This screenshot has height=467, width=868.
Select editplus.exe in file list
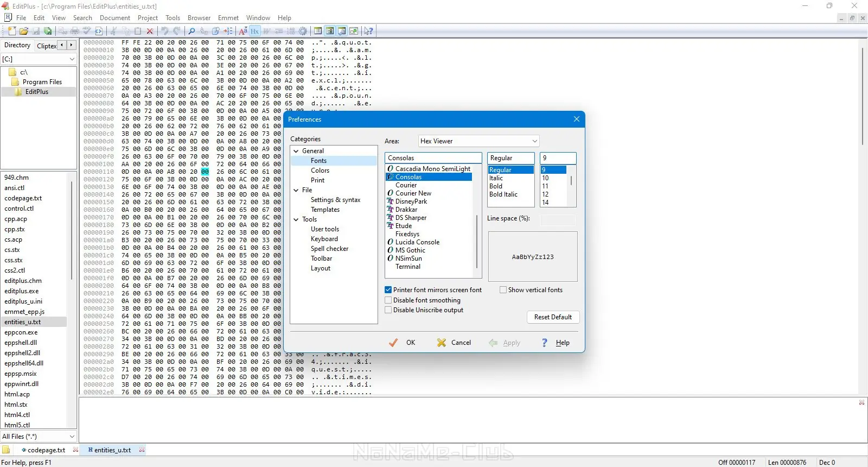pos(22,291)
